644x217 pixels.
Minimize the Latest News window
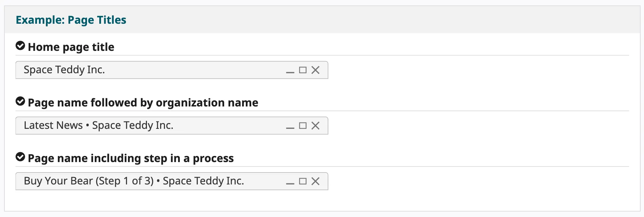pyautogui.click(x=290, y=127)
